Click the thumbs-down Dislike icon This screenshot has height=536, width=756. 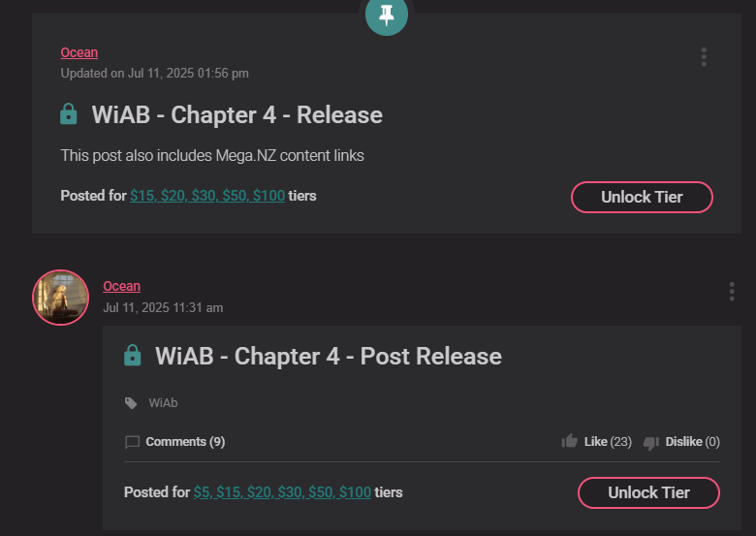[x=651, y=443]
